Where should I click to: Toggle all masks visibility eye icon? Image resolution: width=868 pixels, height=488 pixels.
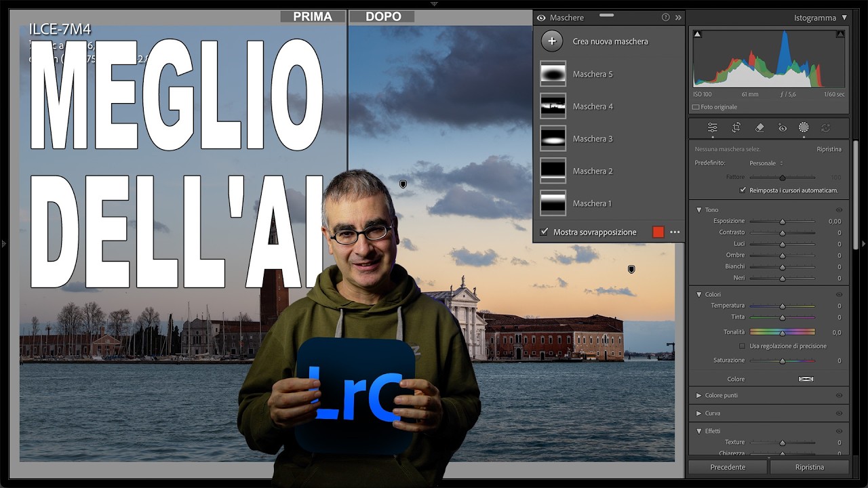click(541, 18)
